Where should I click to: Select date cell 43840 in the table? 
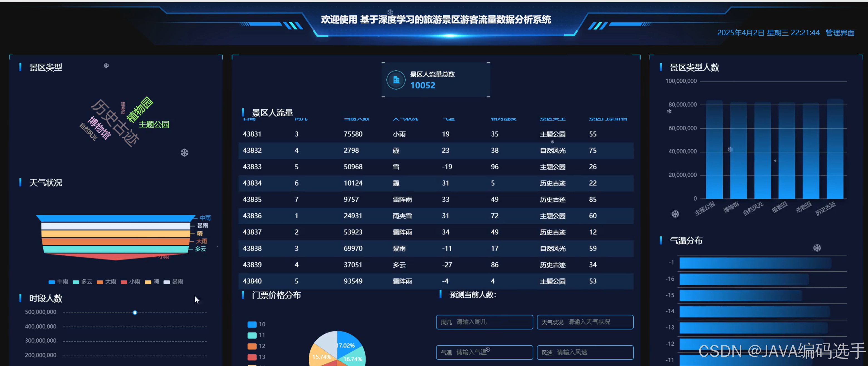pyautogui.click(x=252, y=281)
